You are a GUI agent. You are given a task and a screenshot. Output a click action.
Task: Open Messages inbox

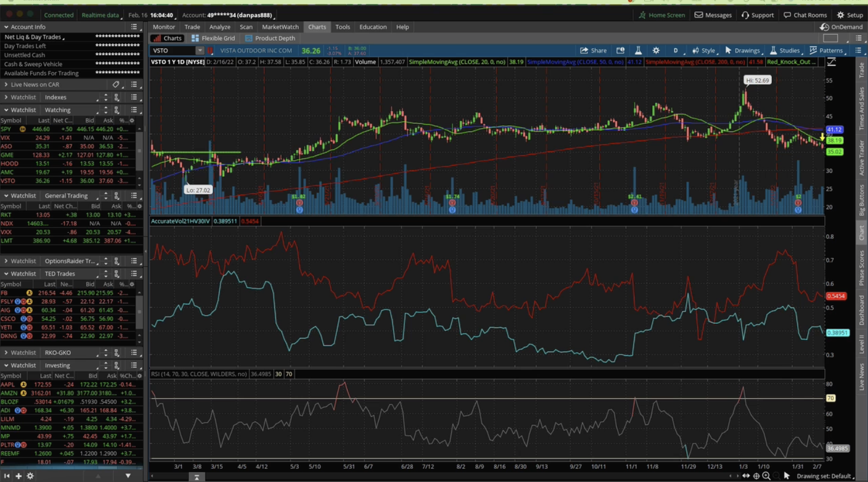713,15
